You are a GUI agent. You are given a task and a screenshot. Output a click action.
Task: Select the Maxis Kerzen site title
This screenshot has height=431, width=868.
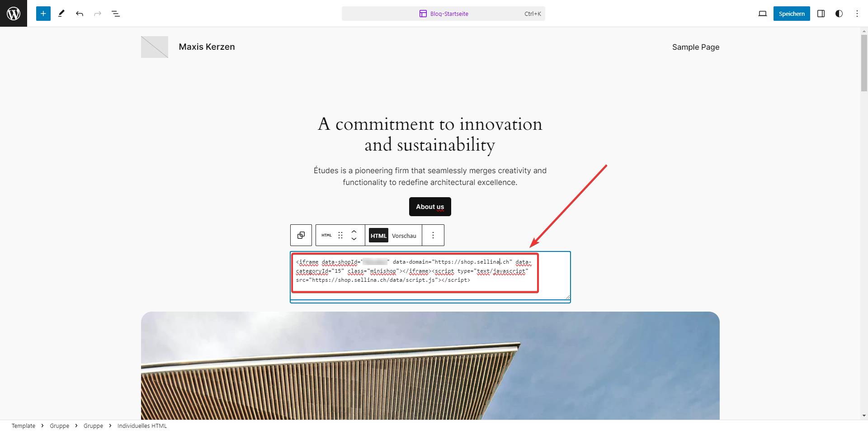207,47
